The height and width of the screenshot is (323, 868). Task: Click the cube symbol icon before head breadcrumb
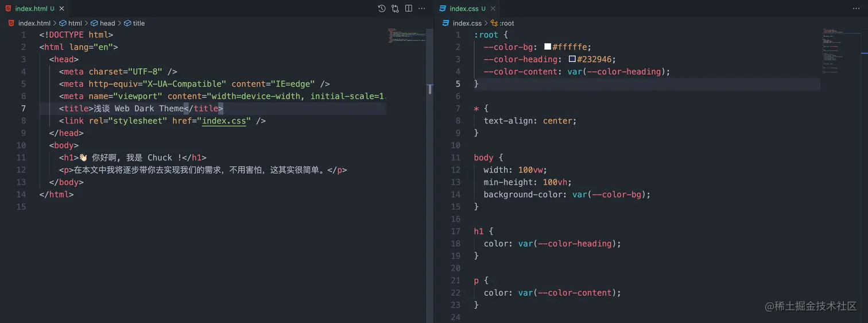click(95, 24)
